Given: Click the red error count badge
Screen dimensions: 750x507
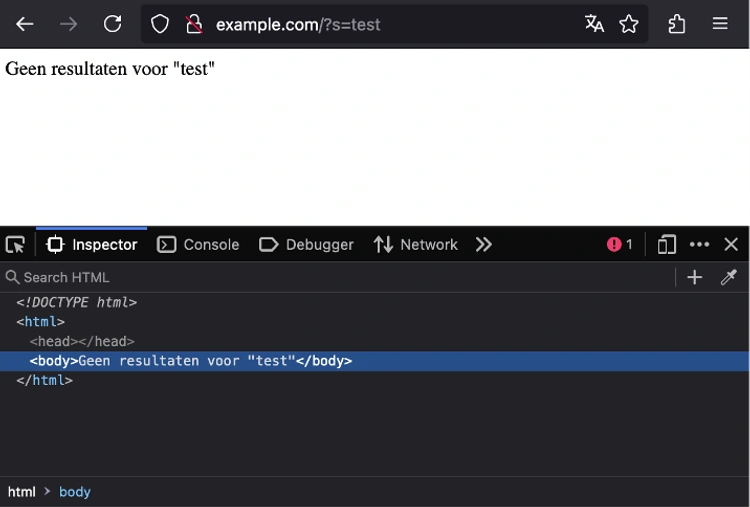Looking at the screenshot, I should (620, 245).
